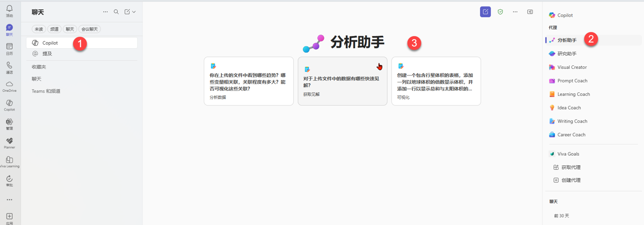Expand the new chat dropdown arrow
The width and height of the screenshot is (644, 225).
tap(134, 12)
